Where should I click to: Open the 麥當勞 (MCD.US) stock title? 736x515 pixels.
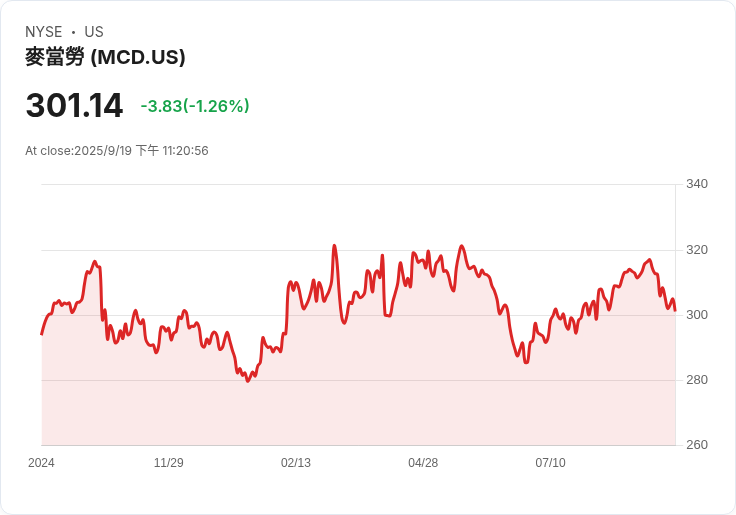point(105,58)
